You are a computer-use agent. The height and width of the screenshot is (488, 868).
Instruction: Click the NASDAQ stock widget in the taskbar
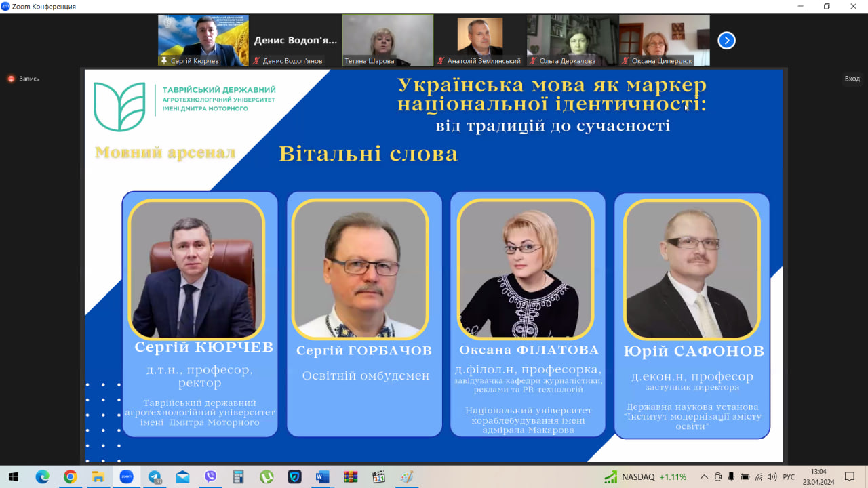pyautogui.click(x=646, y=476)
